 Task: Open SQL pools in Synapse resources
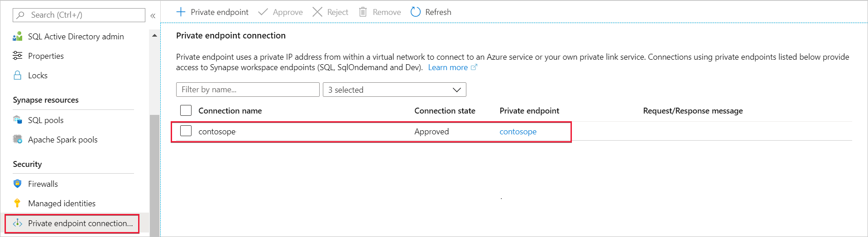tap(45, 120)
